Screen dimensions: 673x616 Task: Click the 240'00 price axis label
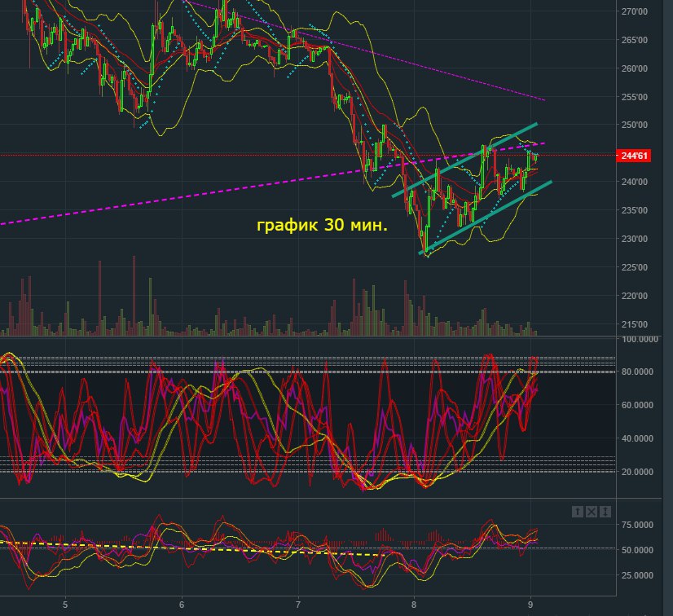point(635,182)
